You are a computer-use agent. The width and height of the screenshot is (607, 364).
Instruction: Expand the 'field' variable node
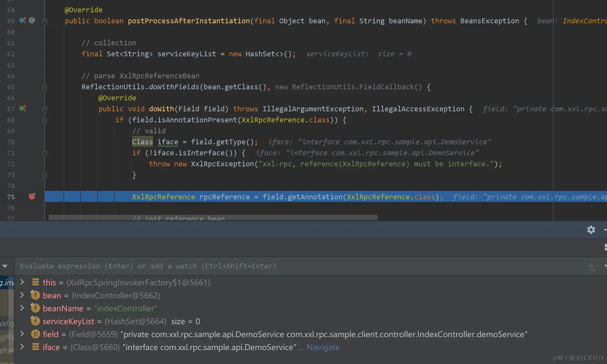pyautogui.click(x=22, y=334)
